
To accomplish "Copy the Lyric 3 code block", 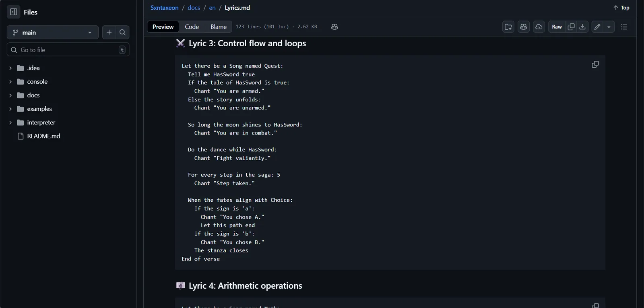I will [x=595, y=64].
